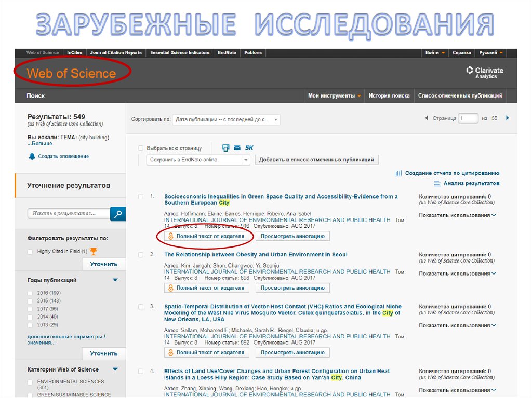
Task: Click the Web of Science orange logo
Action: tap(71, 73)
